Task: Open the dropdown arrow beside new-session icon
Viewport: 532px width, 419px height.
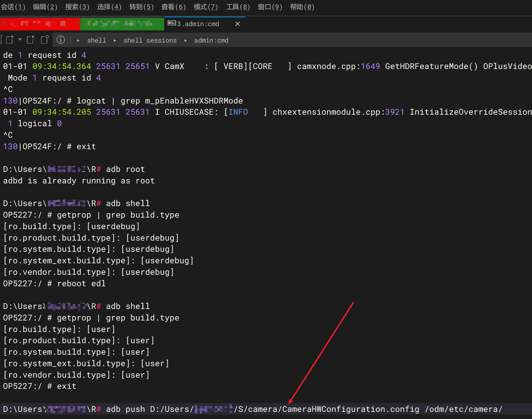Action: tap(20, 40)
